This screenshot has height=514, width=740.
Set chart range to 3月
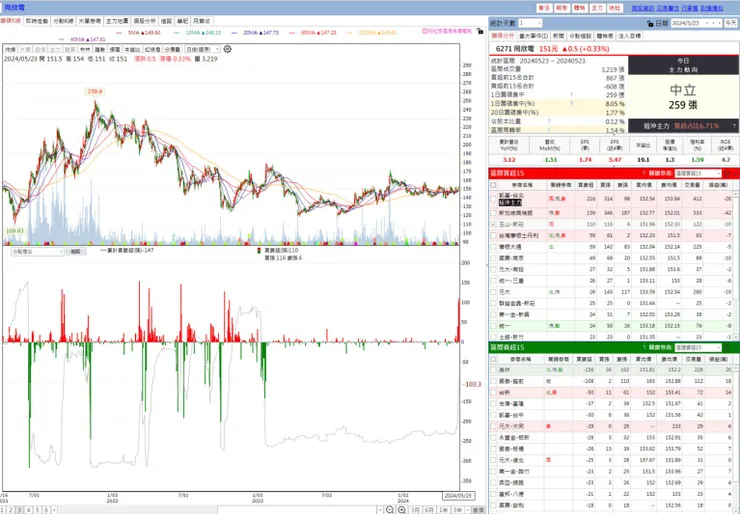415,510
